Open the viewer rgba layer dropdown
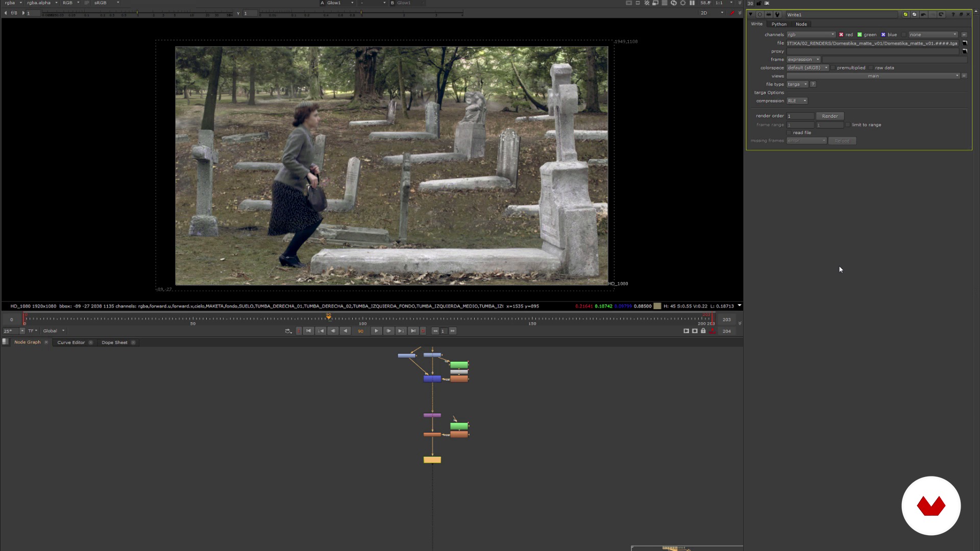 (14, 3)
